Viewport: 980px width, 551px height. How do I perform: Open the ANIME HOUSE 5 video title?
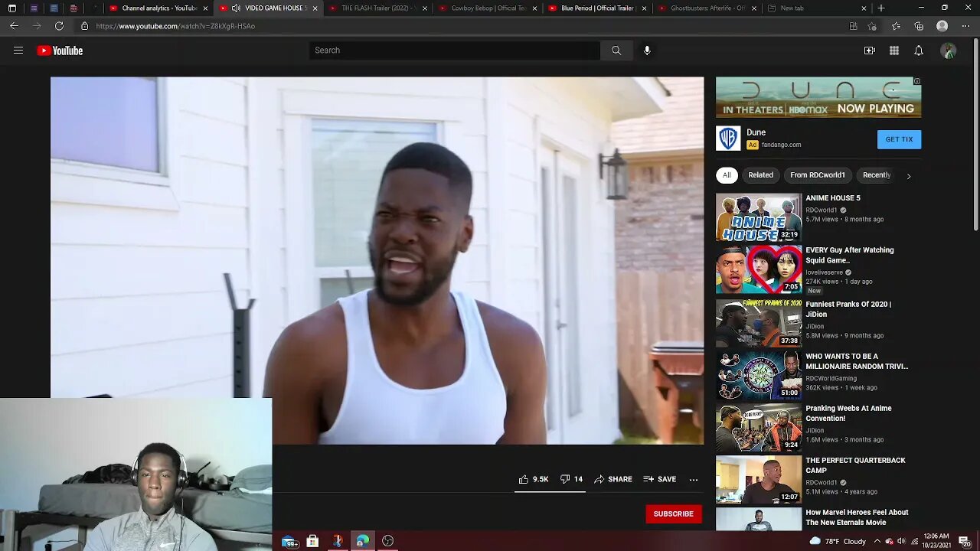point(833,198)
